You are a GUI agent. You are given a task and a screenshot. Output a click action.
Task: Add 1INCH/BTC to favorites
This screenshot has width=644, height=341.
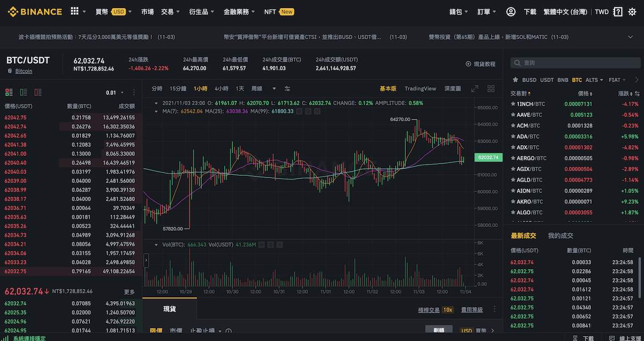click(x=513, y=104)
